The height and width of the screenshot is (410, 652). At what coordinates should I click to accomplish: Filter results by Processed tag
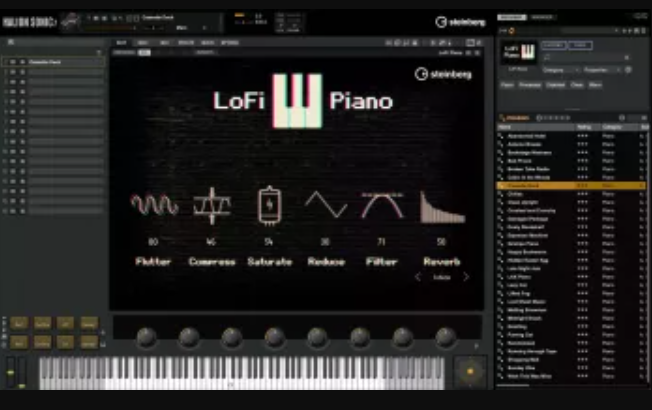[x=530, y=85]
